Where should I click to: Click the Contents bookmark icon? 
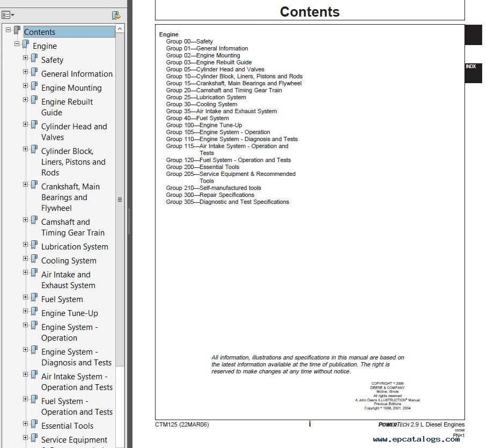tap(17, 31)
